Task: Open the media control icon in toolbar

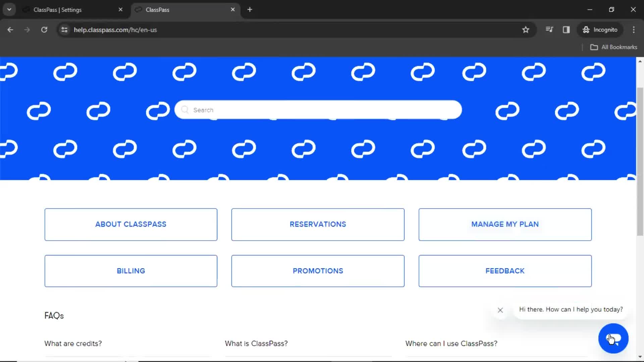Action: point(549,29)
